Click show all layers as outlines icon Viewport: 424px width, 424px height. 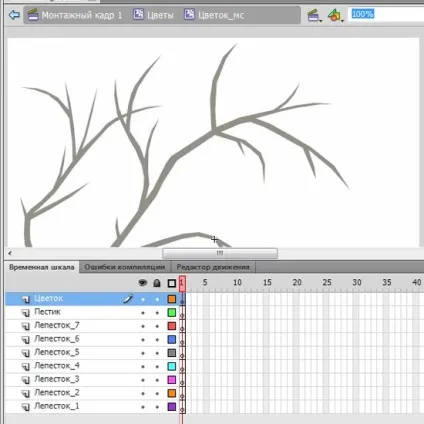click(x=172, y=283)
